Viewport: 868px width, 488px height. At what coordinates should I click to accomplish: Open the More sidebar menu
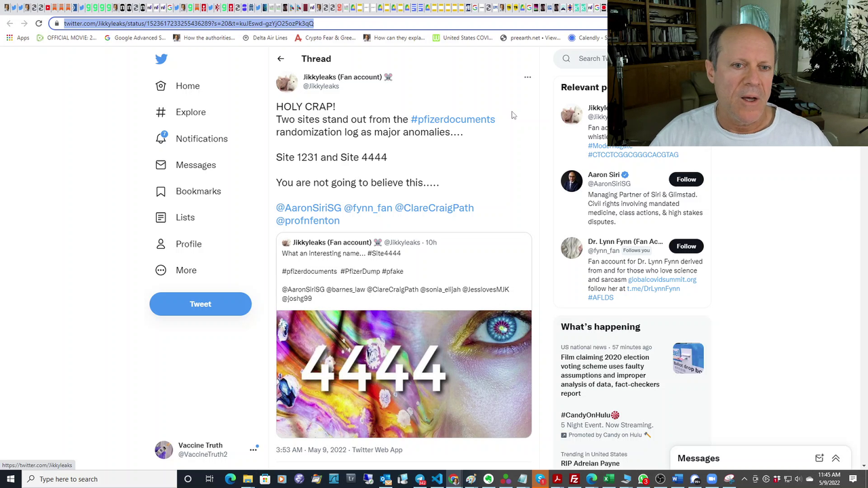pyautogui.click(x=185, y=270)
